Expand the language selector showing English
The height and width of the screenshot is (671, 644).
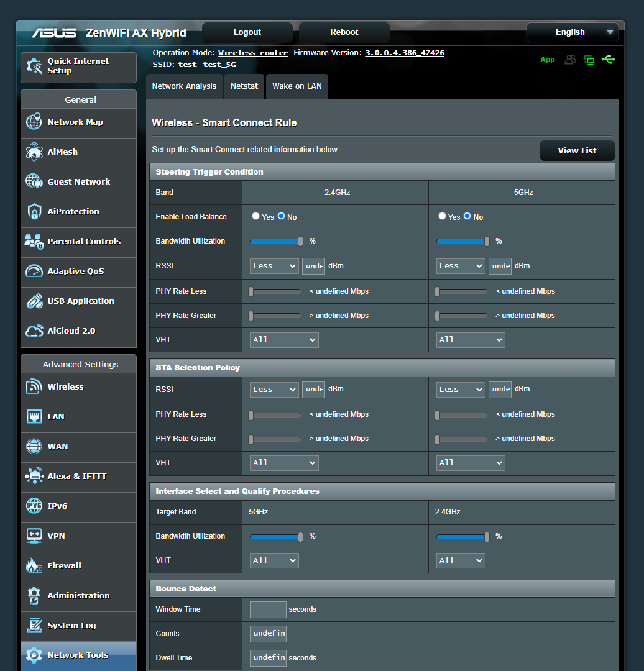tap(572, 32)
